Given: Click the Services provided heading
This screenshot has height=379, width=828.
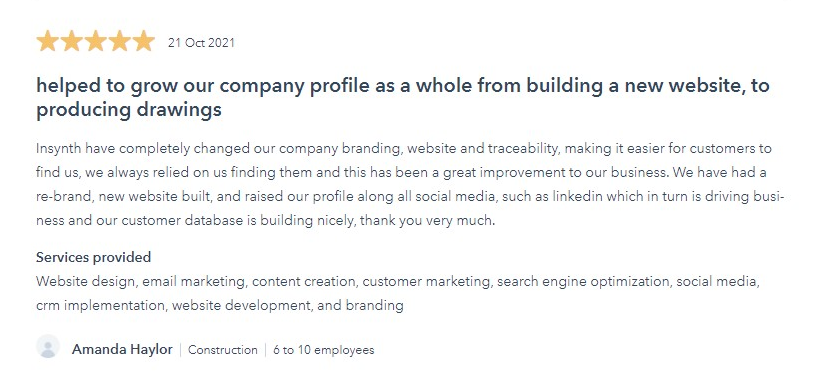Looking at the screenshot, I should (93, 258).
